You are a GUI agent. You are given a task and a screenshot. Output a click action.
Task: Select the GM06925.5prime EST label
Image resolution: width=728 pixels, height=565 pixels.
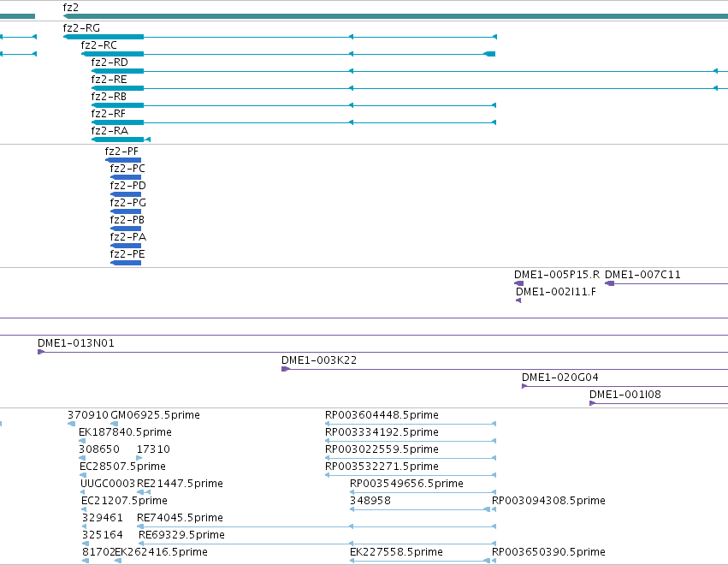[155, 415]
